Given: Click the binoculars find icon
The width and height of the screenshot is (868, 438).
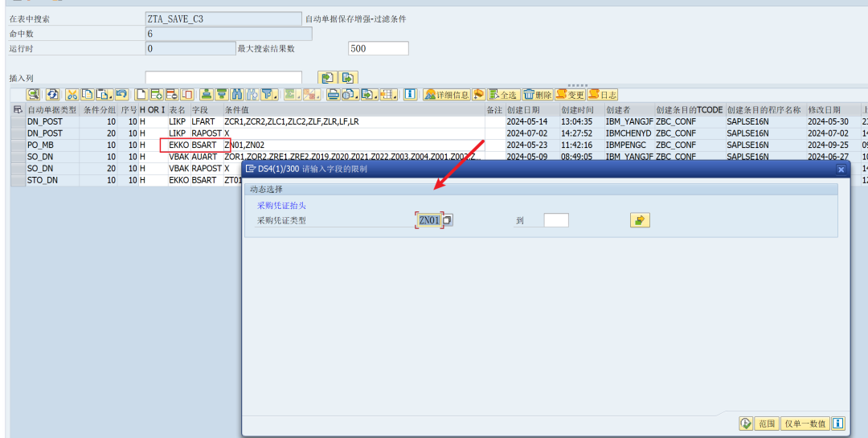Looking at the screenshot, I should click(x=237, y=95).
